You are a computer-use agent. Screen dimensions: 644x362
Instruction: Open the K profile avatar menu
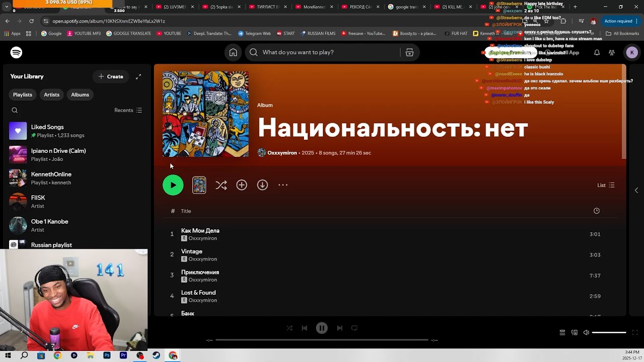coord(632,52)
